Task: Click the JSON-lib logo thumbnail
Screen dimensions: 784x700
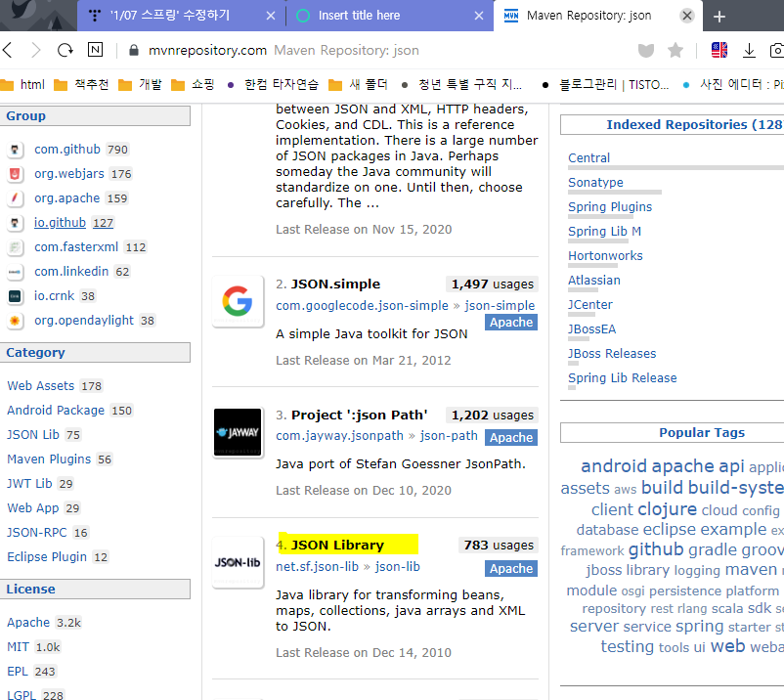Action: [x=238, y=562]
